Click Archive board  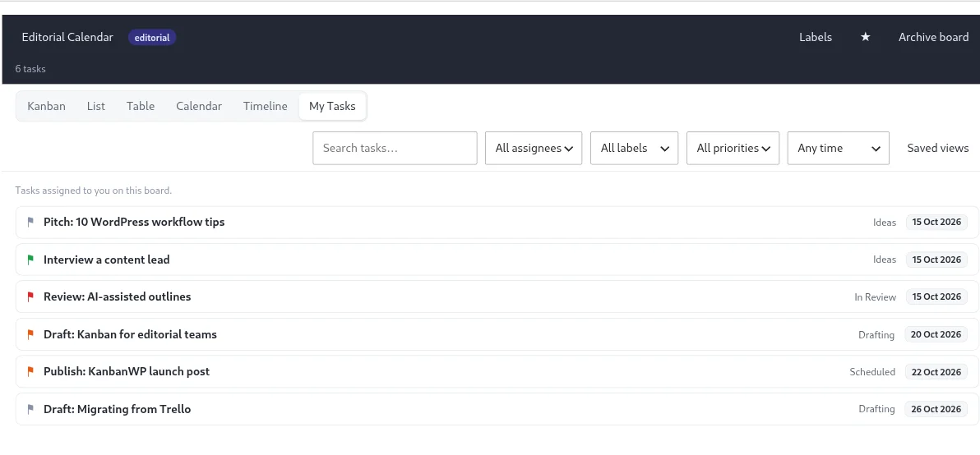[x=934, y=38]
